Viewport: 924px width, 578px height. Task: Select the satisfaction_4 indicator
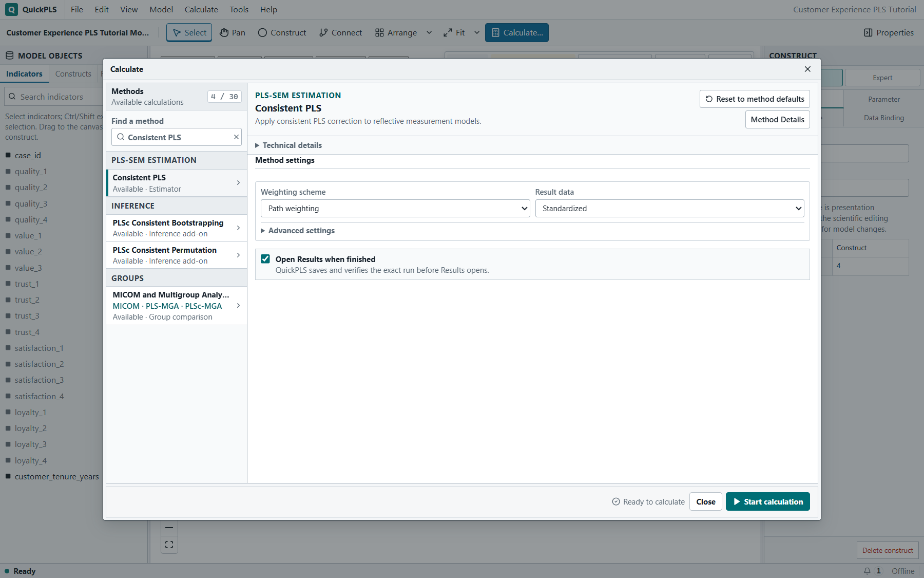point(39,396)
